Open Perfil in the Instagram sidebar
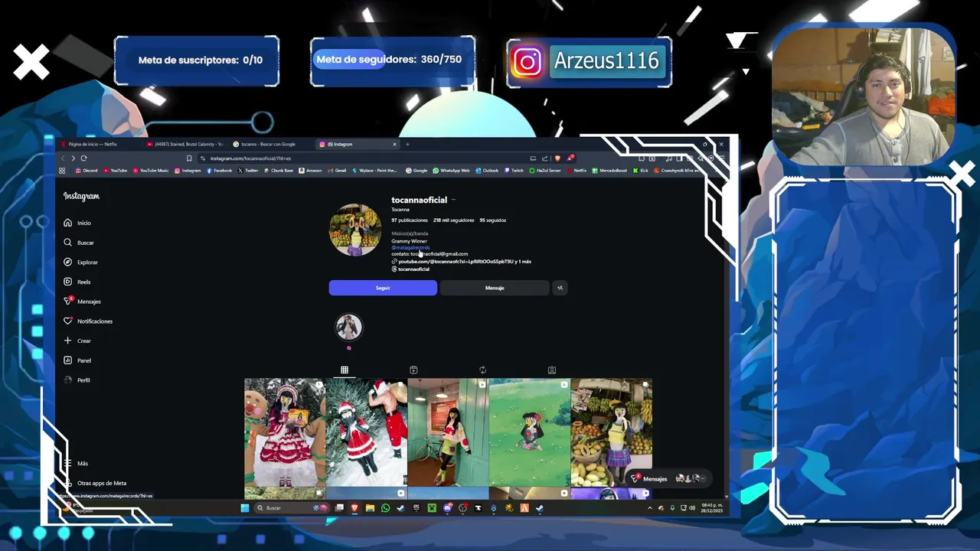Viewport: 980px width, 551px height. (x=77, y=380)
